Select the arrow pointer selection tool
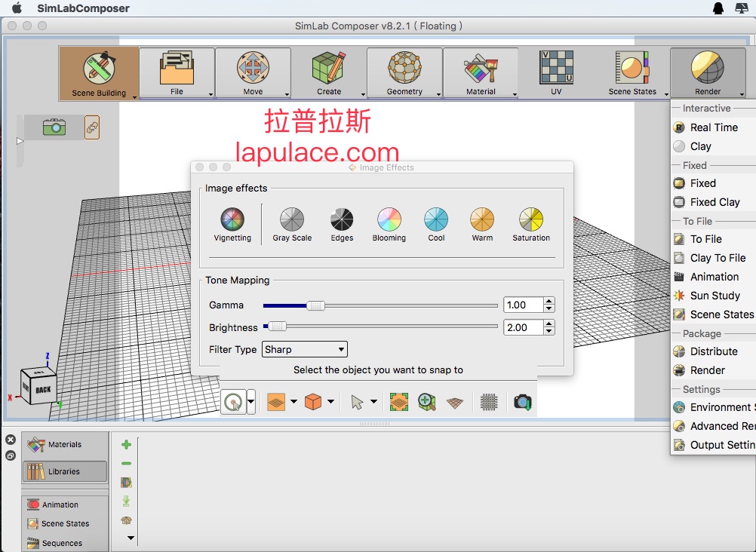This screenshot has height=552, width=756. coord(357,402)
